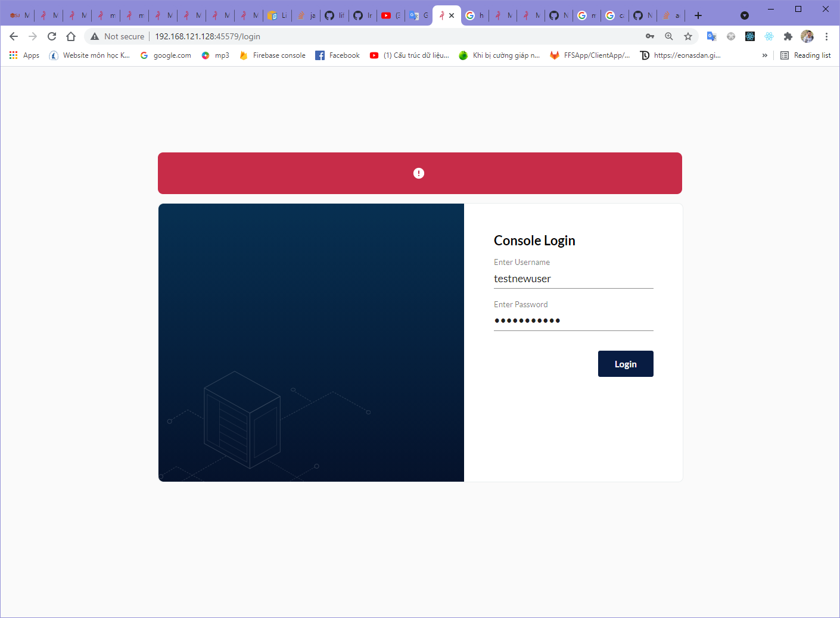The width and height of the screenshot is (840, 618).
Task: Expand hidden bookmarks with the double-chevron
Action: 765,55
